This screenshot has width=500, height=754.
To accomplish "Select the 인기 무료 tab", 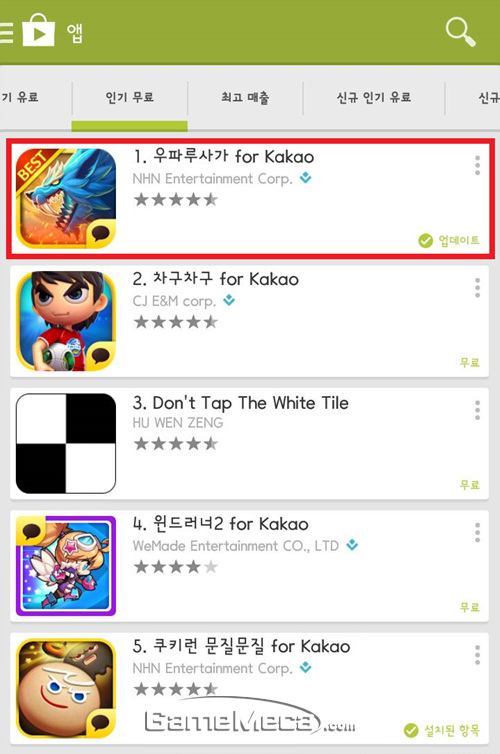I will pos(129,98).
